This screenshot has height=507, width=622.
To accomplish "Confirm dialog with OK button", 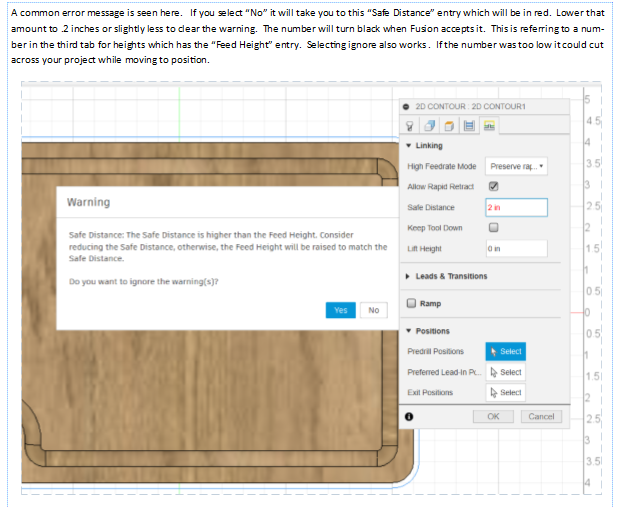I will click(493, 417).
